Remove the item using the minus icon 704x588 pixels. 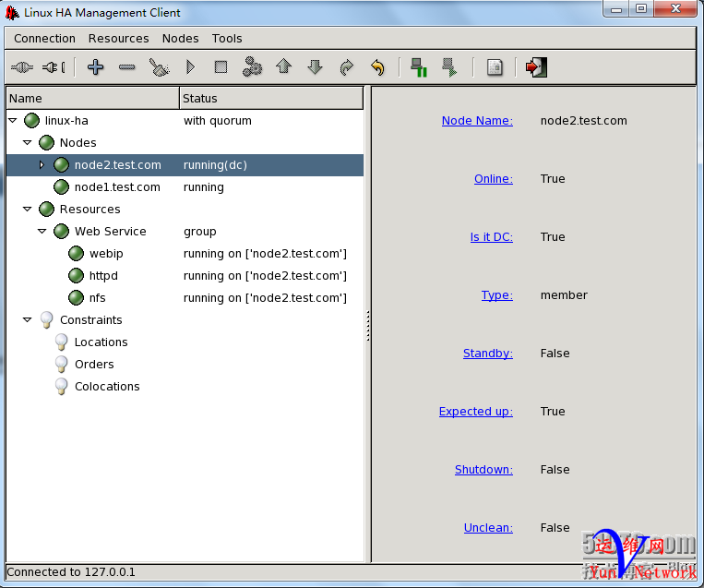127,67
